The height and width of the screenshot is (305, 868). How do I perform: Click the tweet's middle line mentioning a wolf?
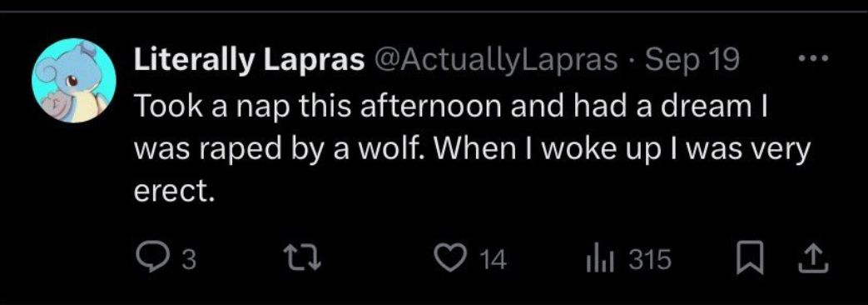(x=472, y=150)
